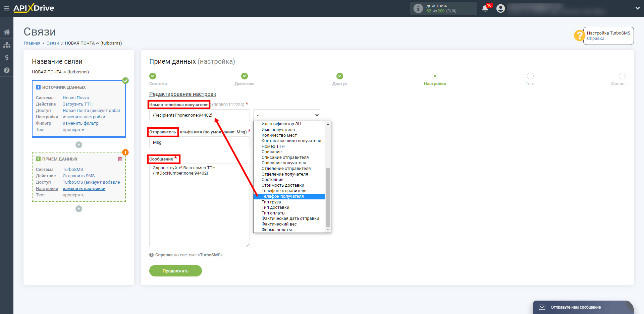This screenshot has width=644, height=314.
Task: Click the Финиш step in wizard
Action: tap(622, 76)
